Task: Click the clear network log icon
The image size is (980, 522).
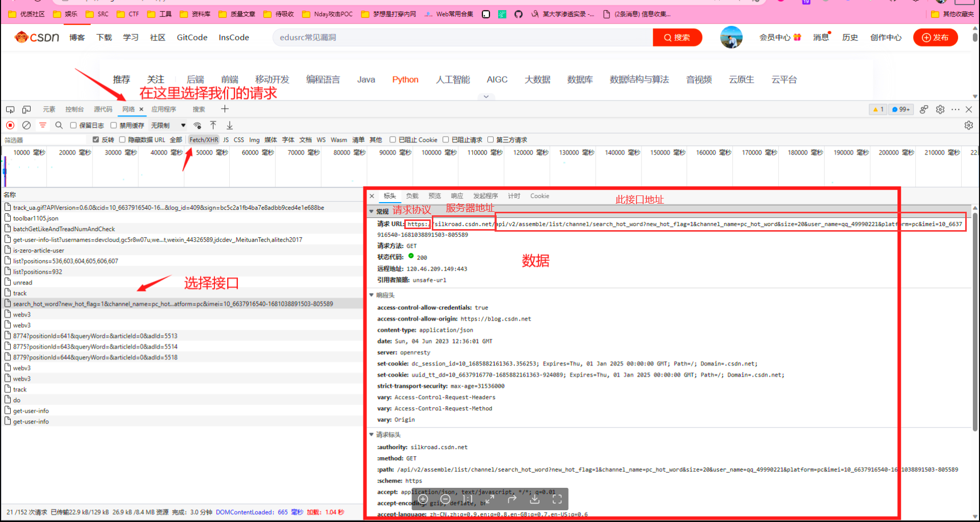Action: tap(27, 125)
